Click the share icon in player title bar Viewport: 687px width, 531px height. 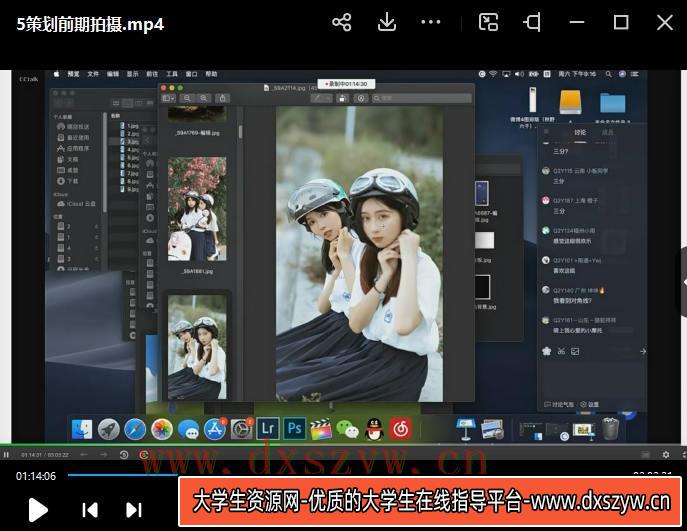click(x=342, y=22)
